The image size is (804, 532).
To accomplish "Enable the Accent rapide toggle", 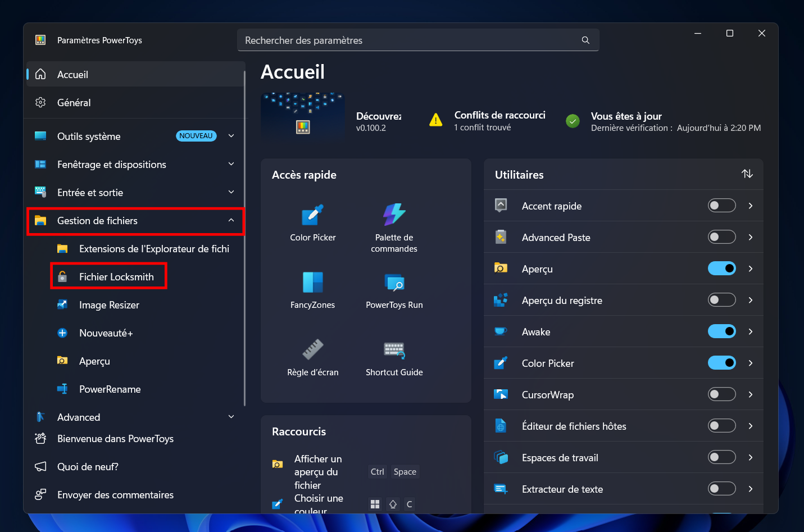I will [x=721, y=206].
